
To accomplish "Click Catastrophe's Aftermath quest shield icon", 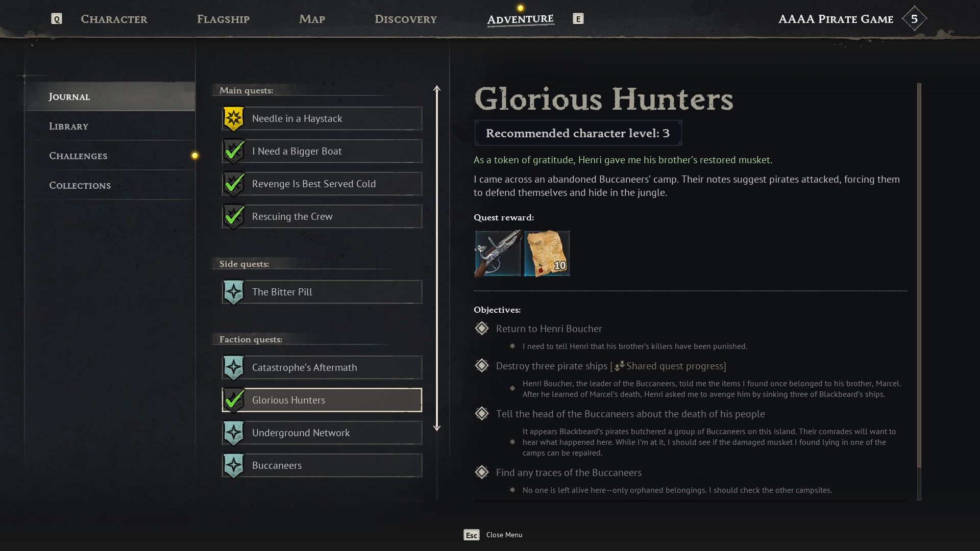I will [234, 368].
